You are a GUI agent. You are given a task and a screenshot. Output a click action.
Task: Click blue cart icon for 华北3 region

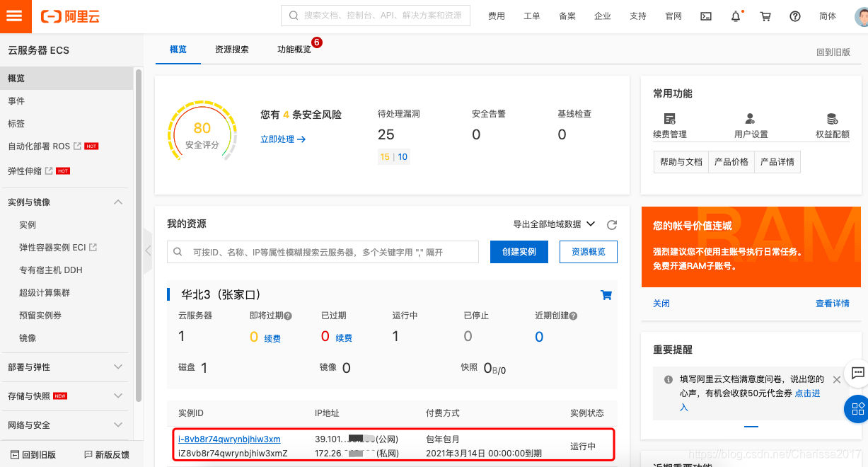606,295
